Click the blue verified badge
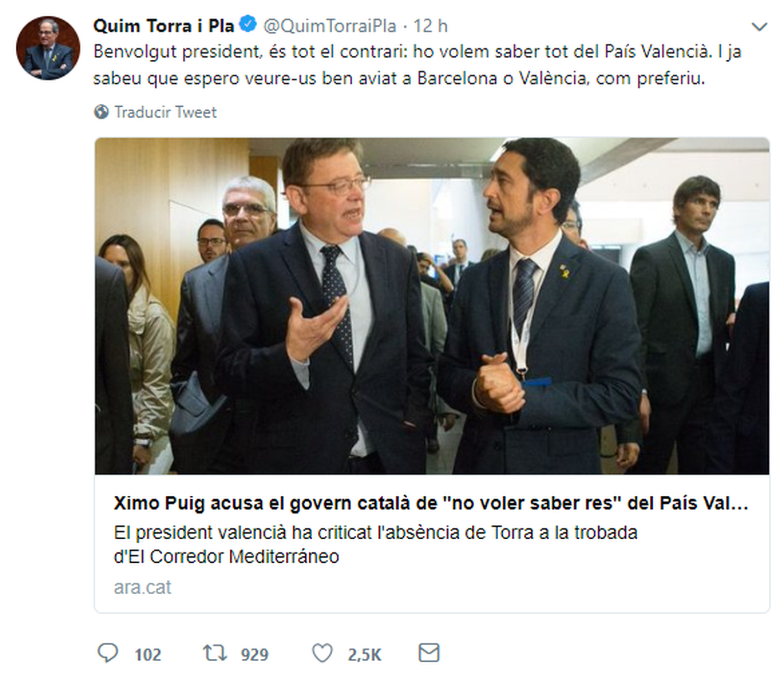This screenshot has width=784, height=674. 248,24
